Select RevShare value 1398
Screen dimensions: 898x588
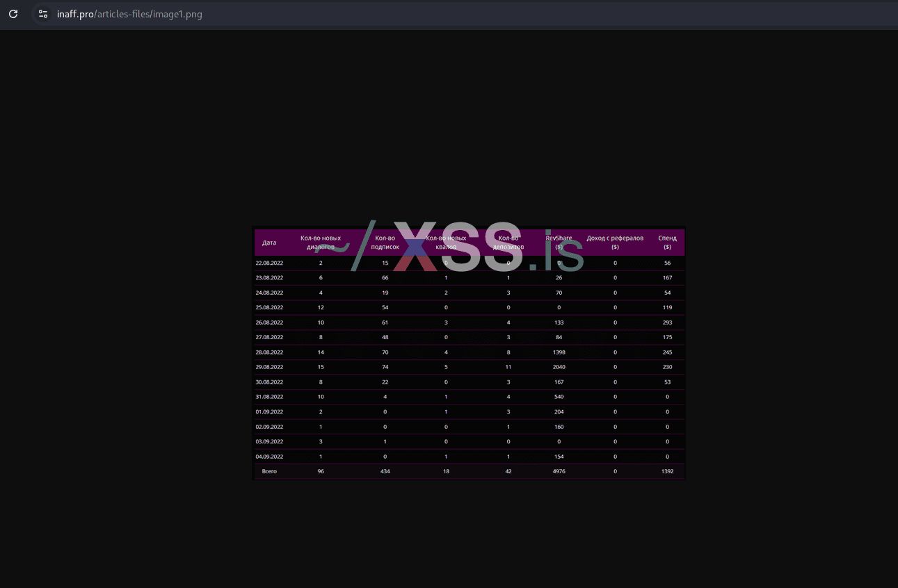click(559, 353)
